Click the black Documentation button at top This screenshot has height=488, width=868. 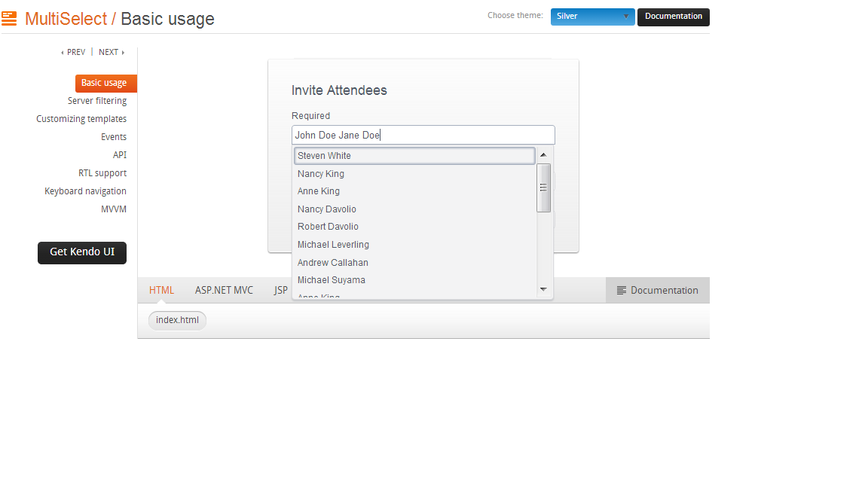pyautogui.click(x=673, y=17)
